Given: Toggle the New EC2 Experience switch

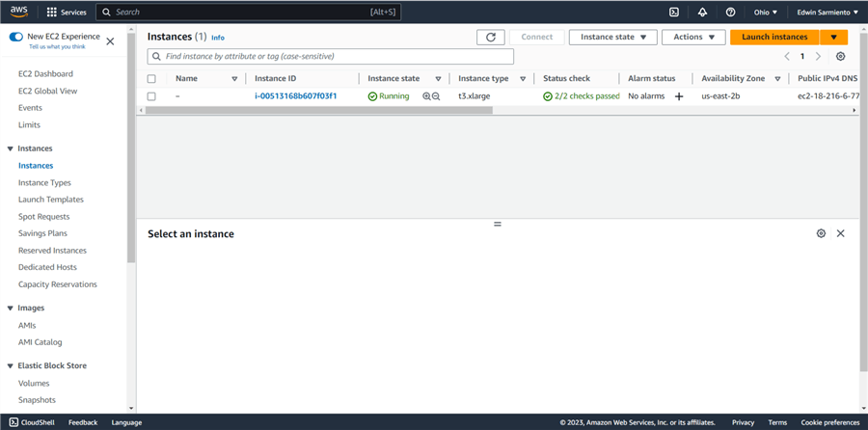Looking at the screenshot, I should (x=16, y=37).
